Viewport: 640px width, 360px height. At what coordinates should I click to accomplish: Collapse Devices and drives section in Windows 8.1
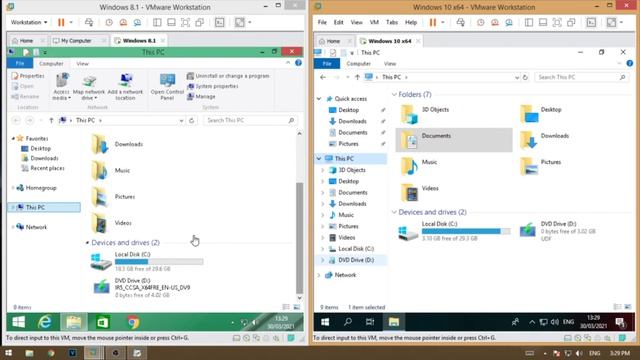pyautogui.click(x=87, y=243)
